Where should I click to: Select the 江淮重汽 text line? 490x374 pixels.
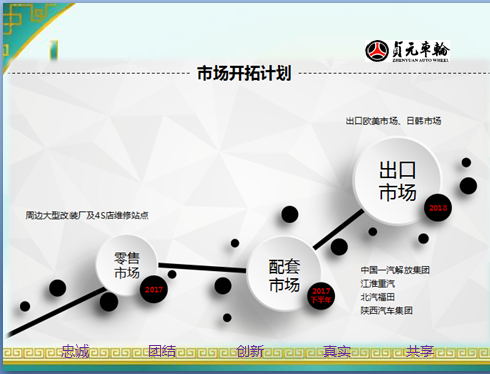[x=378, y=284]
